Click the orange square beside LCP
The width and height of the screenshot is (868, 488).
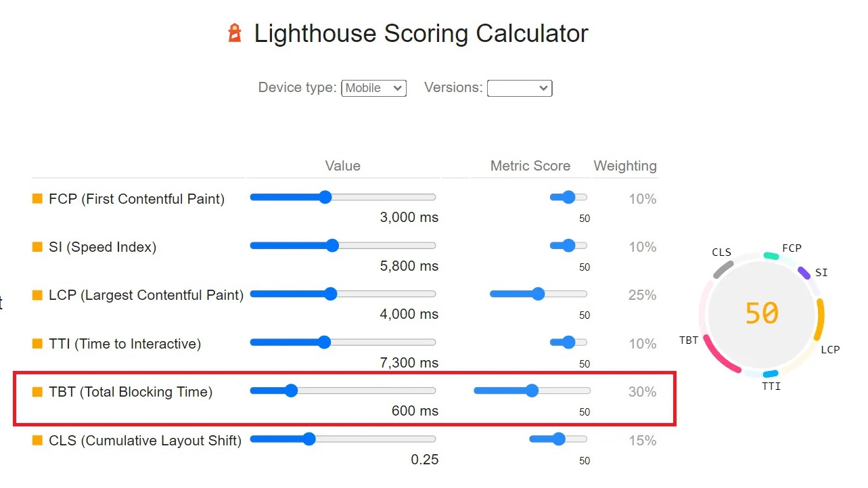37,295
